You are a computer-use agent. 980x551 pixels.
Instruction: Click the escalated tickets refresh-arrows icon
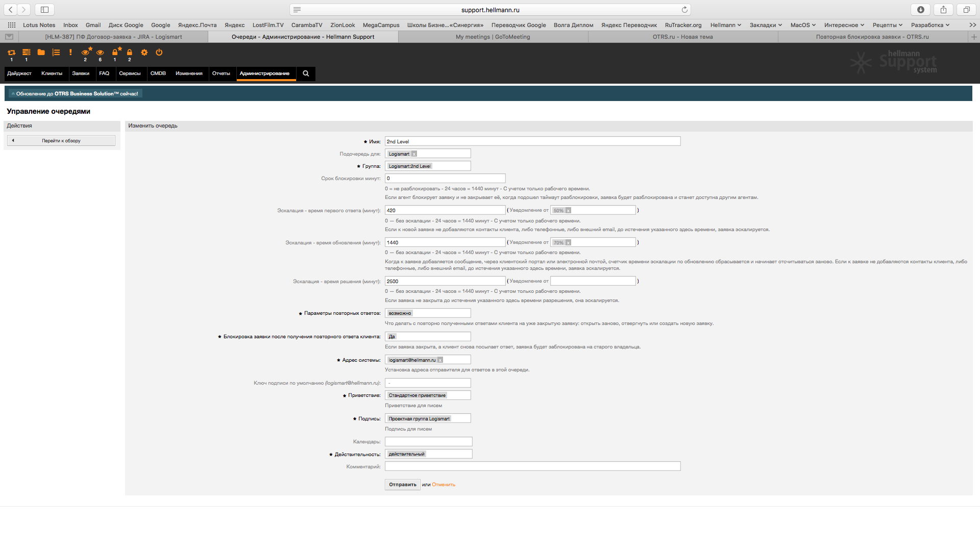coord(11,53)
